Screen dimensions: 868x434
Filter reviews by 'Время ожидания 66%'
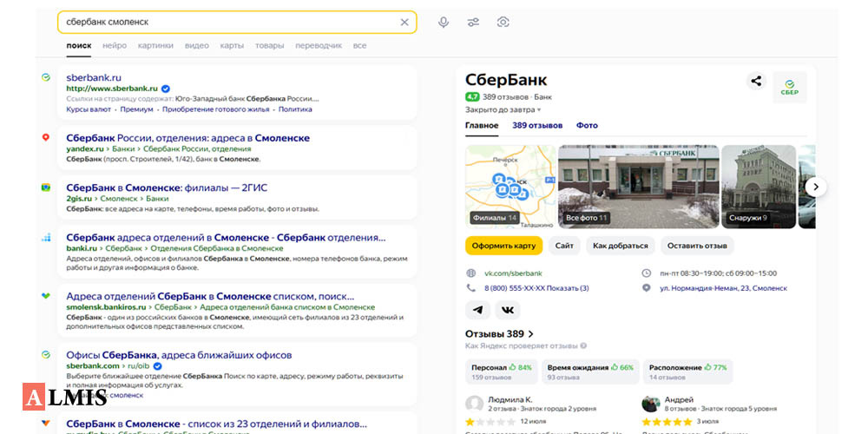[590, 372]
